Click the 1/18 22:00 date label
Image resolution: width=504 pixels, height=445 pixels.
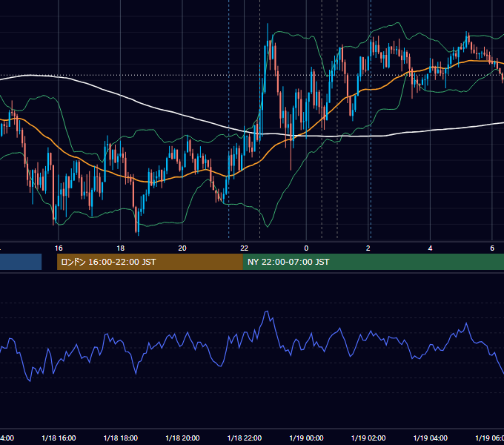[x=245, y=438]
